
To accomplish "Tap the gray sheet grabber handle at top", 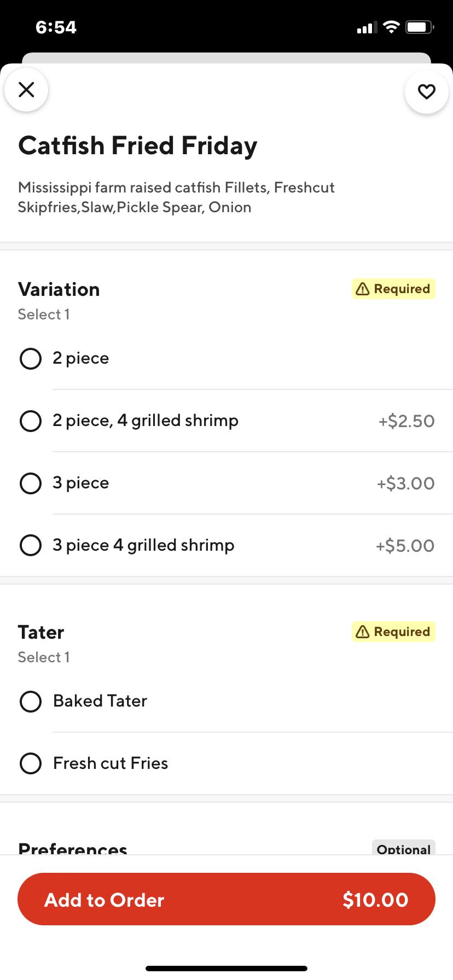I will point(226,58).
